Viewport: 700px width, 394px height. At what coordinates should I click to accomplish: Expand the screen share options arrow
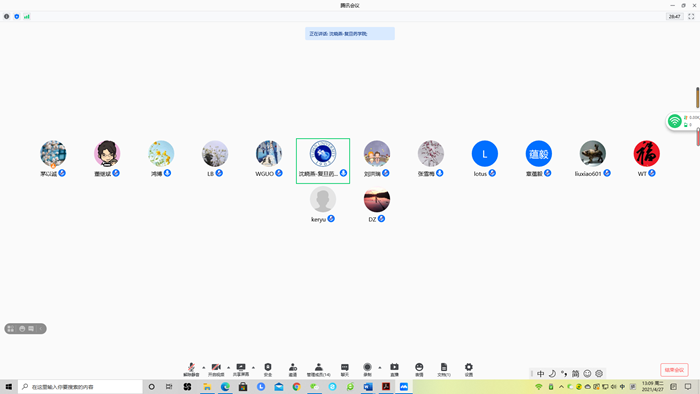(253, 368)
